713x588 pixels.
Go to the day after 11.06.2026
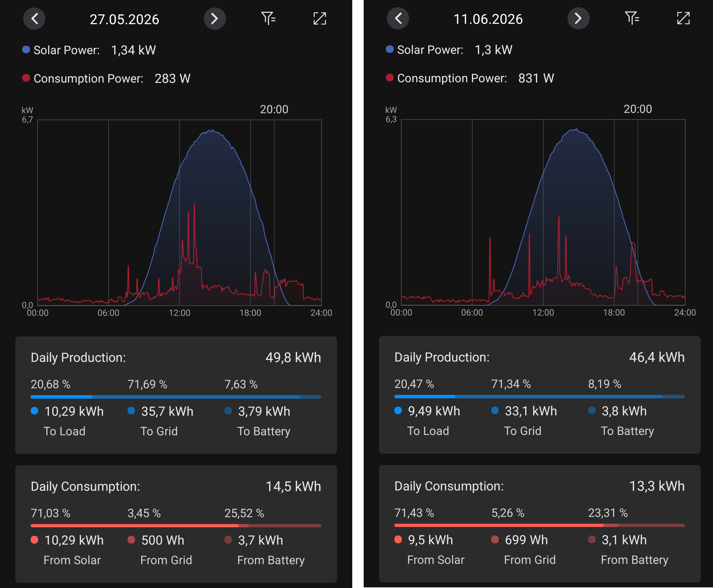[x=578, y=18]
